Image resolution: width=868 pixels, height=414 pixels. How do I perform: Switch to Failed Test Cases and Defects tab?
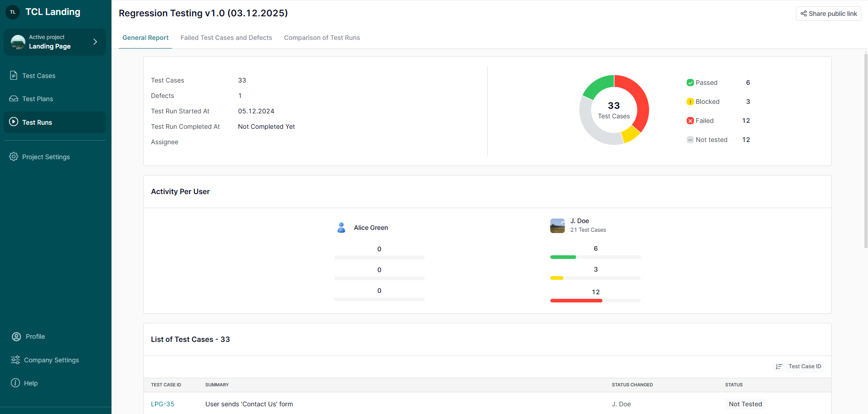(x=226, y=38)
